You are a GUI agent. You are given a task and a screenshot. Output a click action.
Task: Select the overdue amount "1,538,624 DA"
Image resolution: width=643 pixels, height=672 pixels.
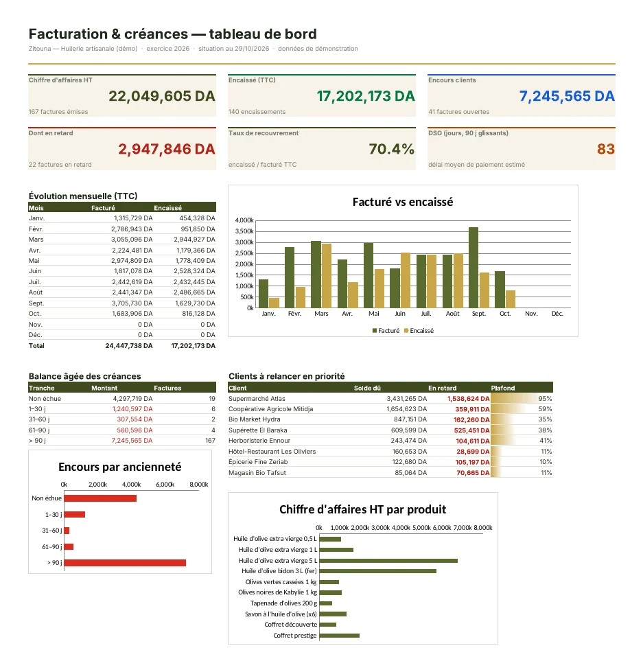coord(468,399)
